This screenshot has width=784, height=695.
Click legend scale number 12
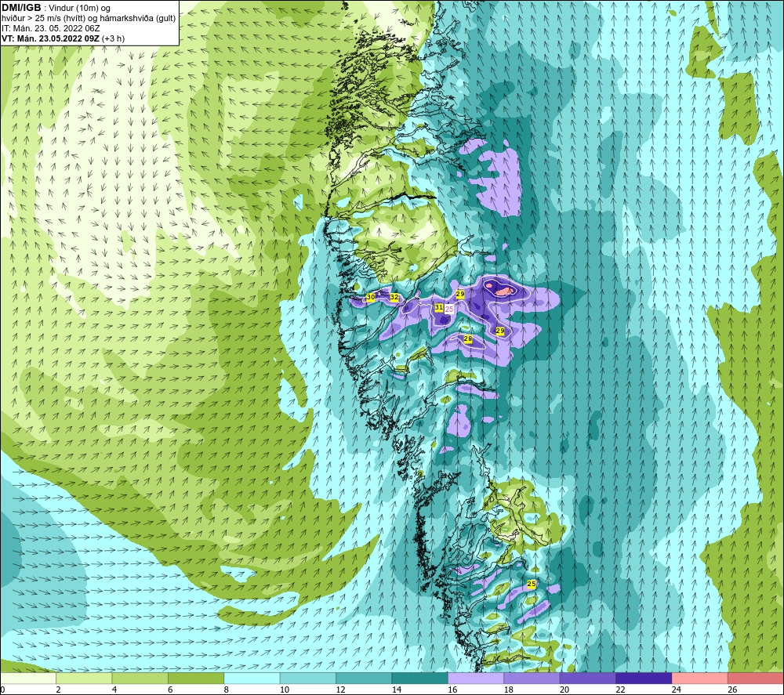(340, 690)
